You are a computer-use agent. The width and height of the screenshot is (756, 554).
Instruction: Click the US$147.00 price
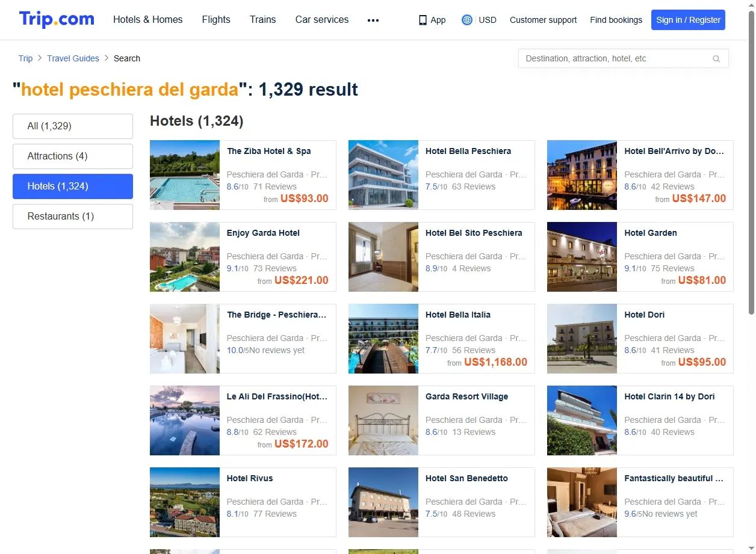coord(699,199)
